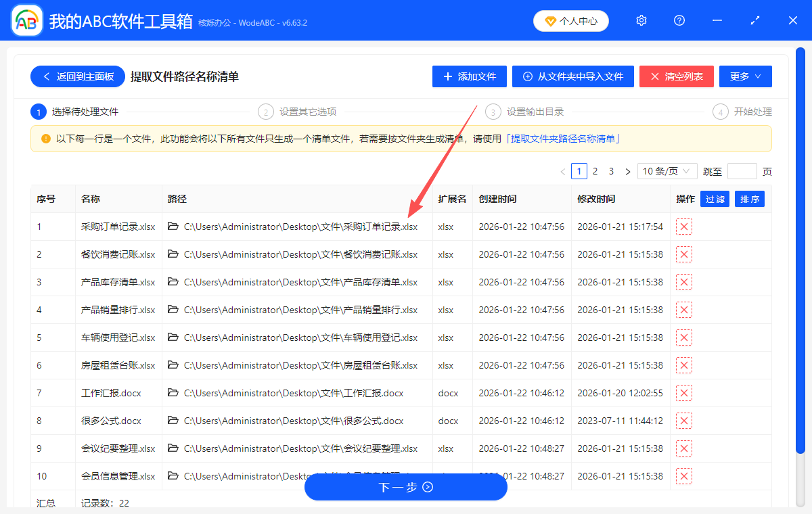
Task: Click the 排序 sort button
Action: 749,199
